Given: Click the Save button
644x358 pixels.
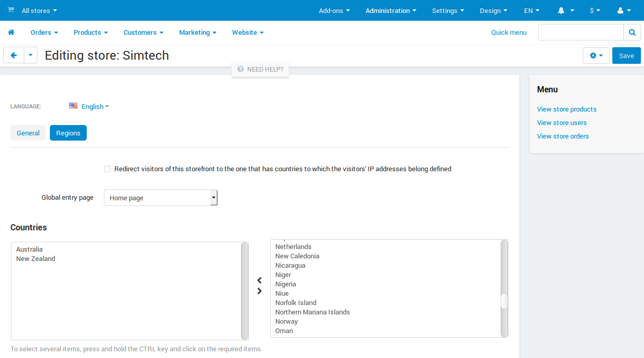Looking at the screenshot, I should [626, 56].
